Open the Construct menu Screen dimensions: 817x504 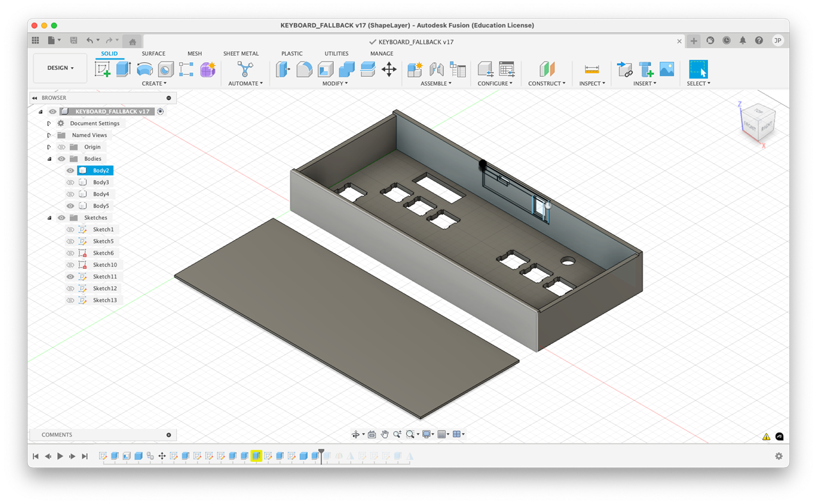click(x=546, y=83)
